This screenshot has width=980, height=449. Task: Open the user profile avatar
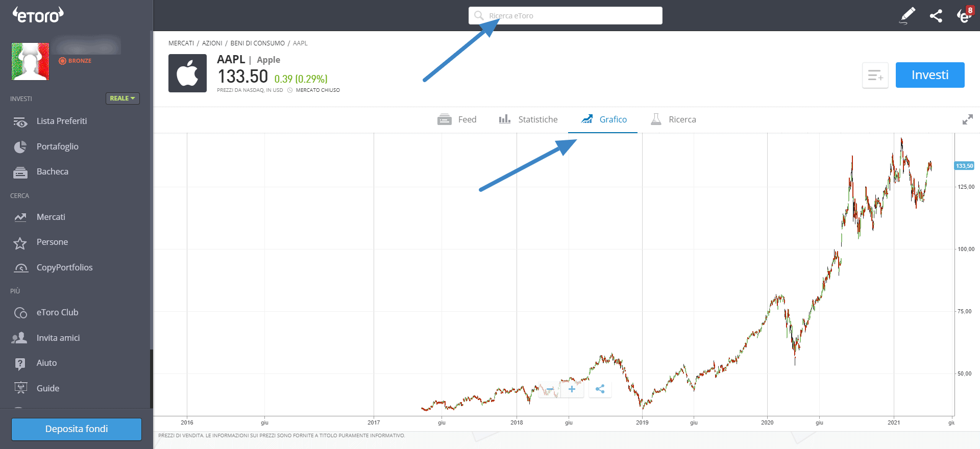(31, 62)
